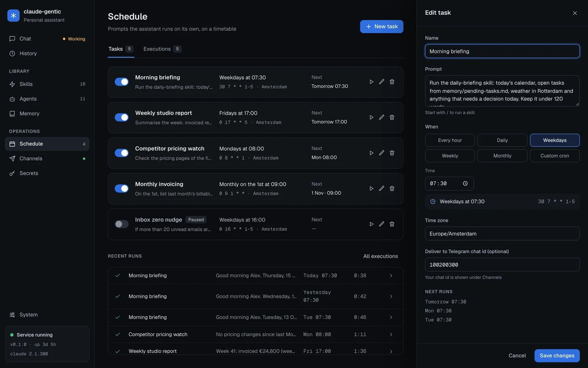Switch to the Executions tab

click(x=162, y=49)
